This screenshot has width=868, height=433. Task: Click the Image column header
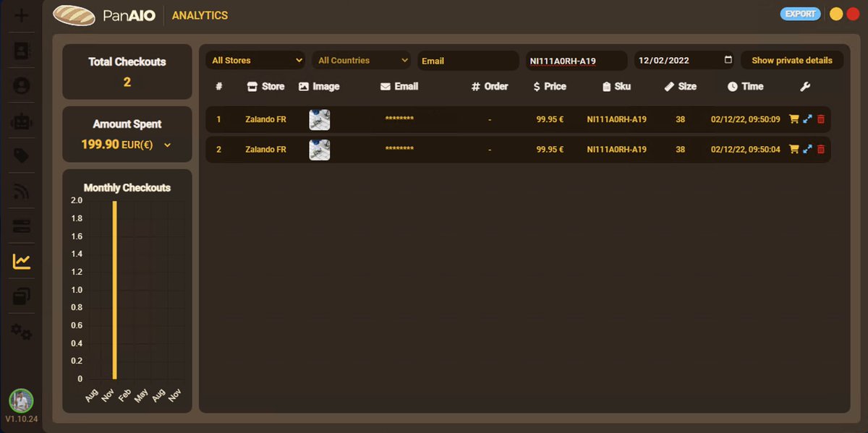coord(319,87)
